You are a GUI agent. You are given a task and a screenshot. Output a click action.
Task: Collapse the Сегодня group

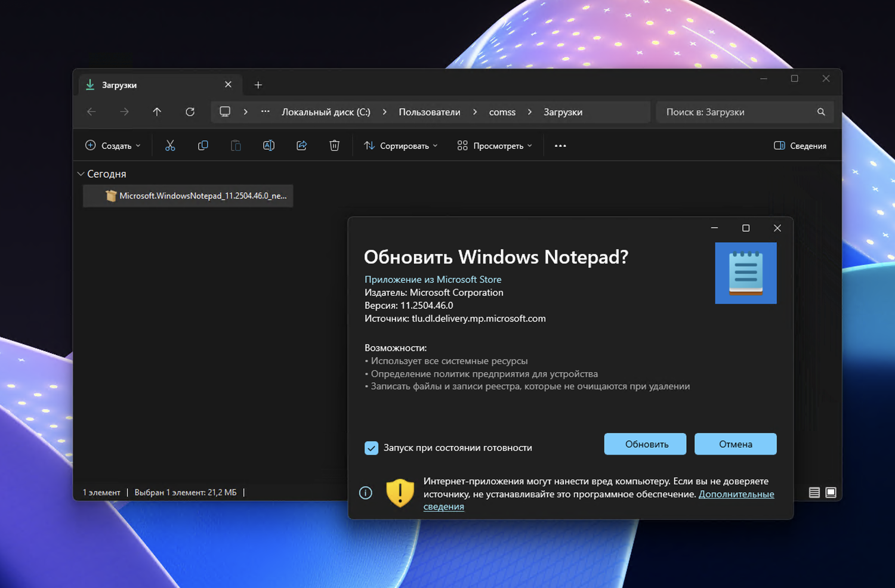[x=81, y=174]
